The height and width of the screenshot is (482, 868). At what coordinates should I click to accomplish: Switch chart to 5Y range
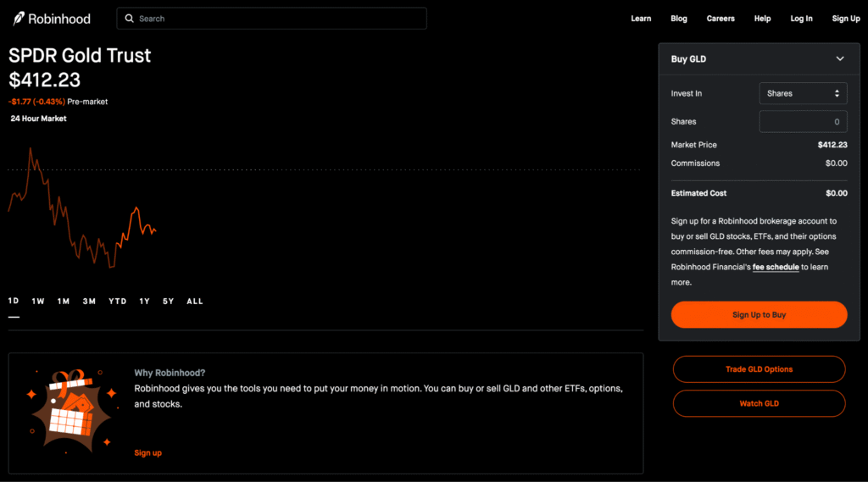(x=169, y=301)
